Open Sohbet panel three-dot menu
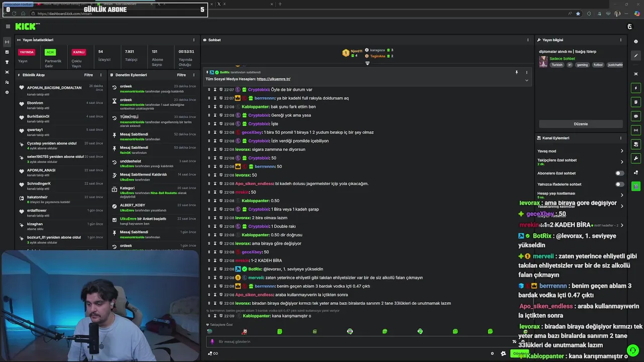Image resolution: width=644 pixels, height=362 pixels. (528, 40)
